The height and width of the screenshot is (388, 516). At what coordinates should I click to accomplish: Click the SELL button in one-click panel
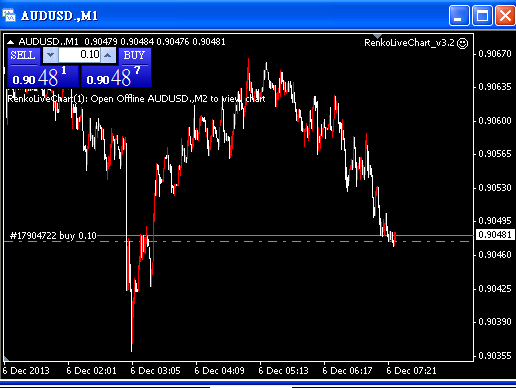pyautogui.click(x=23, y=55)
